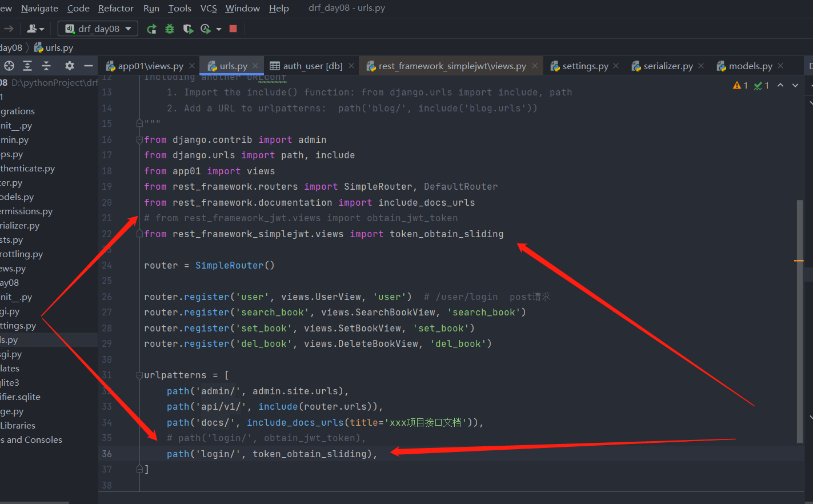Close the serializer.py tab

pyautogui.click(x=701, y=66)
